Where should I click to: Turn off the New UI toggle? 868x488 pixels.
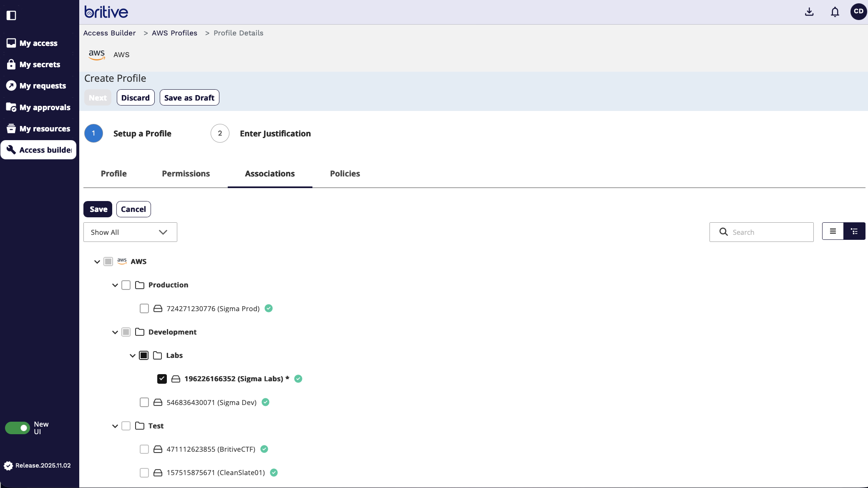[18, 428]
